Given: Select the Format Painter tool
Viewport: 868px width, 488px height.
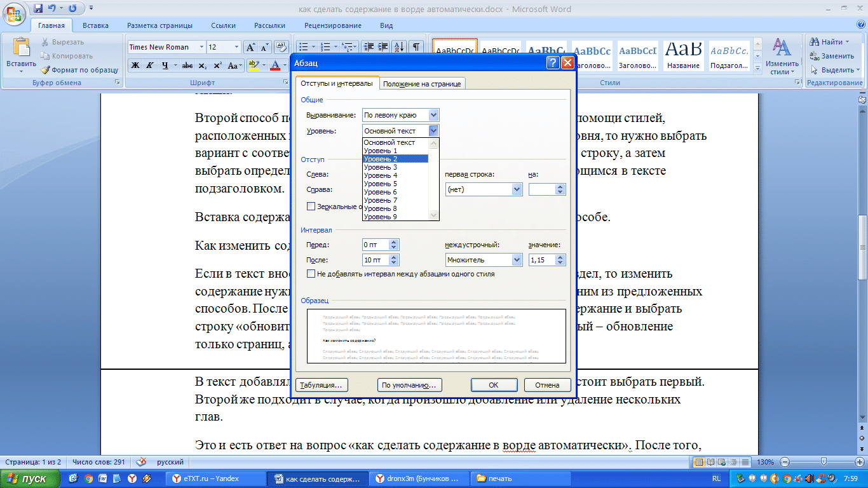Looking at the screenshot, I should (80, 70).
